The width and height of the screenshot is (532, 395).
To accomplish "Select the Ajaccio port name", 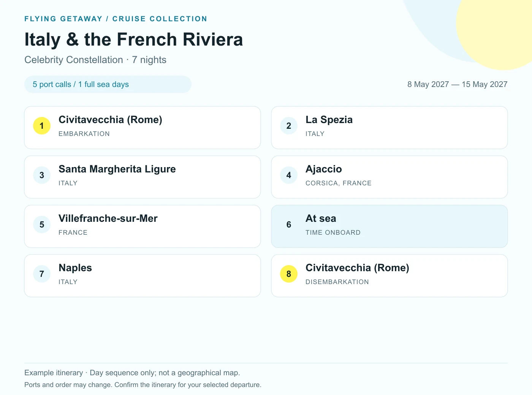I will click(x=324, y=169).
